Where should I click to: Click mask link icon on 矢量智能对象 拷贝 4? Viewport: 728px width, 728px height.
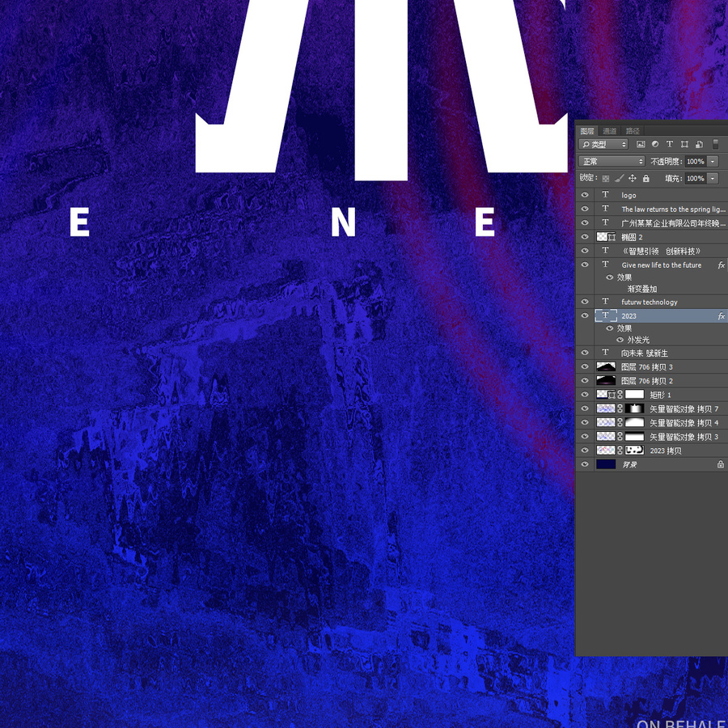pyautogui.click(x=620, y=422)
